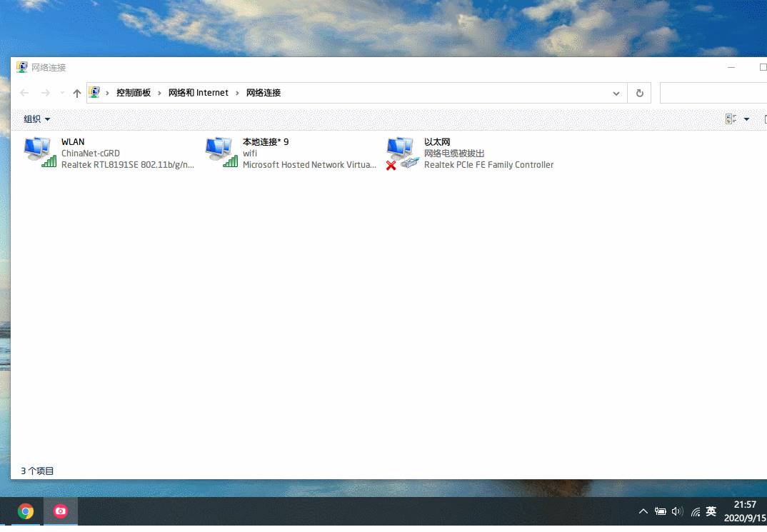Screen dimensions: 767x532
Task: Click inside the search input field
Action: point(714,93)
